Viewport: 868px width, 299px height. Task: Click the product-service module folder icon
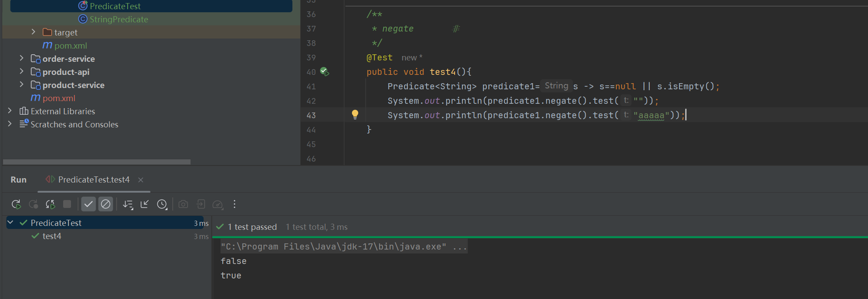(x=36, y=85)
